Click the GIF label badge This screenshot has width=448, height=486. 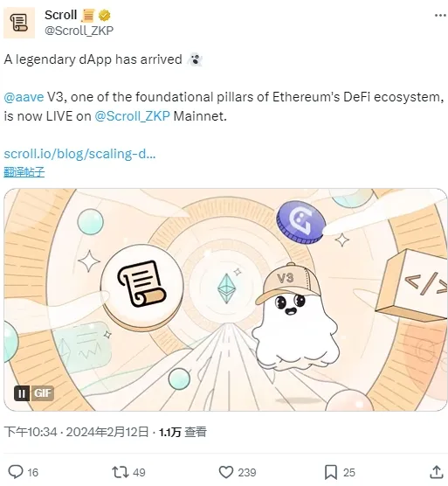pos(42,393)
